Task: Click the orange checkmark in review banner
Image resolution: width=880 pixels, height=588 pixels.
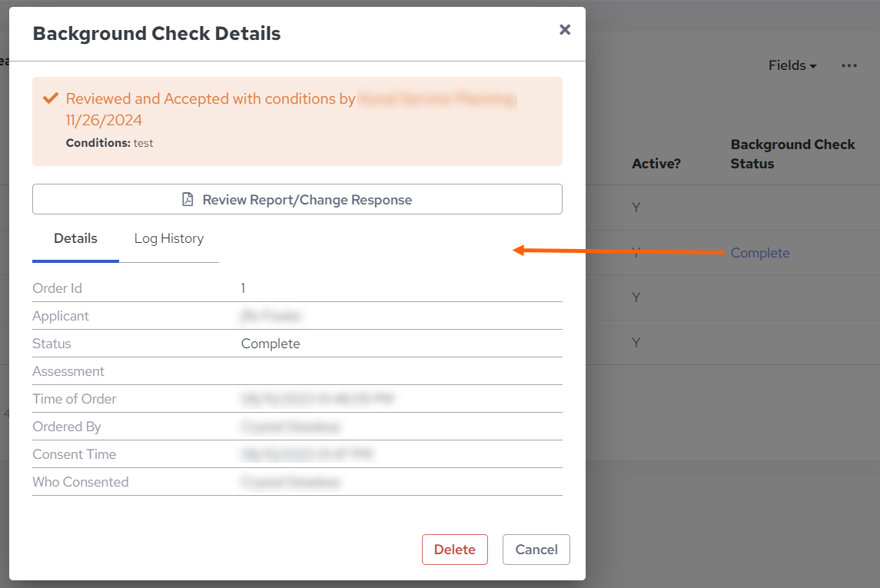Action: tap(51, 98)
